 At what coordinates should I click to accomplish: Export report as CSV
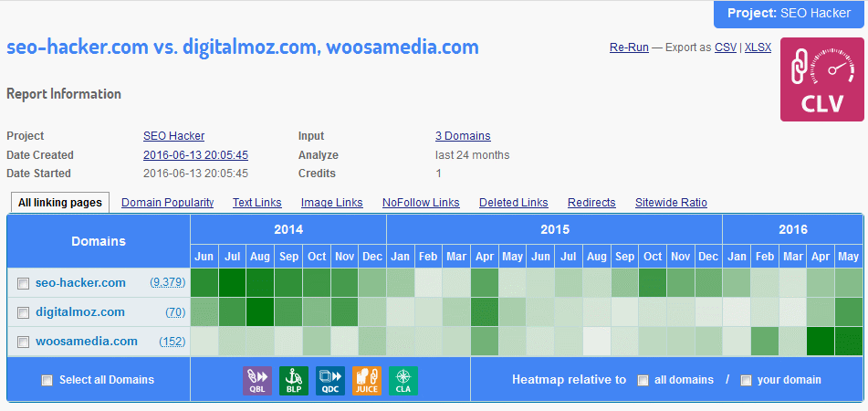[x=725, y=47]
